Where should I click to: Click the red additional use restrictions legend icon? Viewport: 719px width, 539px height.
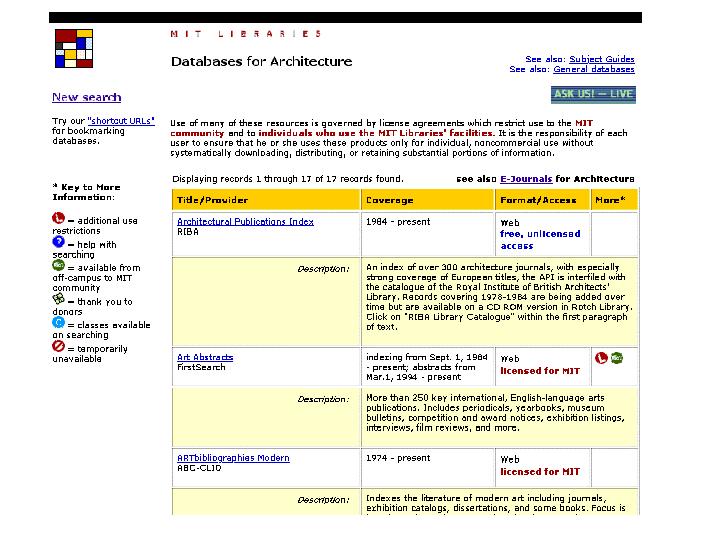tap(58, 218)
